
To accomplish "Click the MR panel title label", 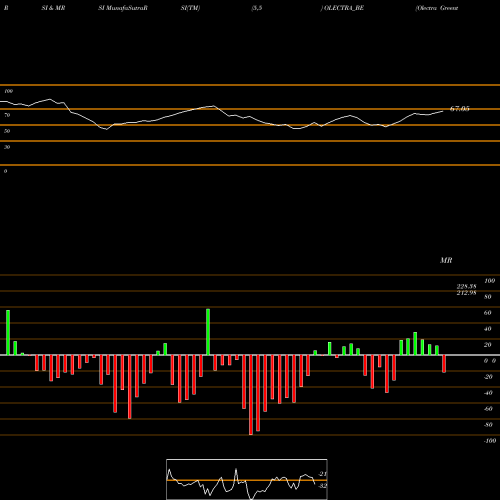I will point(446,260).
